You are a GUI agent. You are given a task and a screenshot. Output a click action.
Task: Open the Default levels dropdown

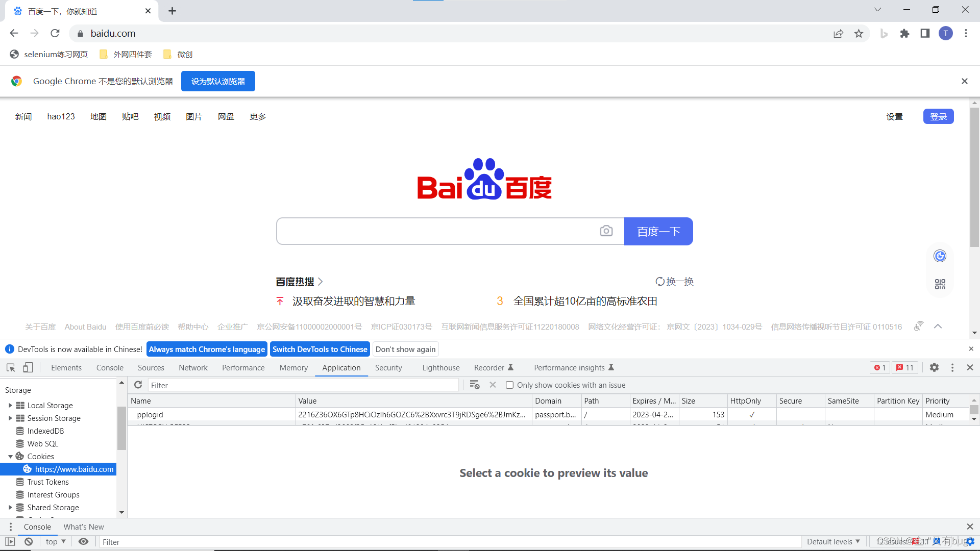pyautogui.click(x=833, y=542)
